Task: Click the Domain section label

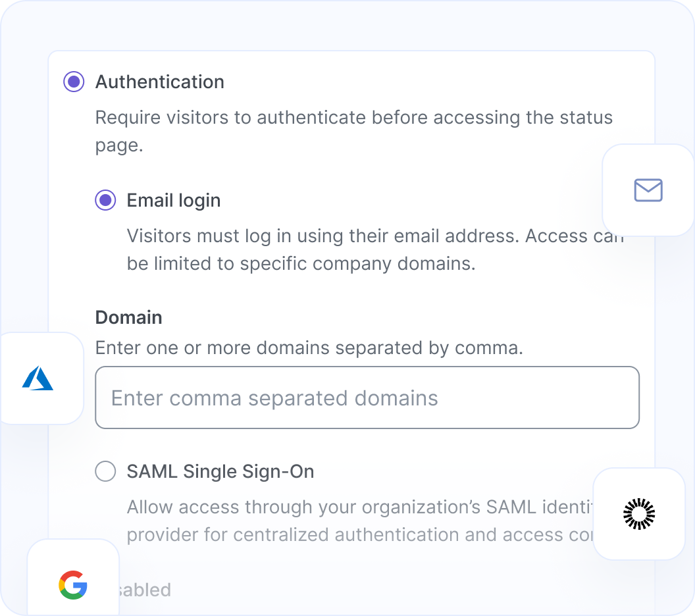Action: 128,317
